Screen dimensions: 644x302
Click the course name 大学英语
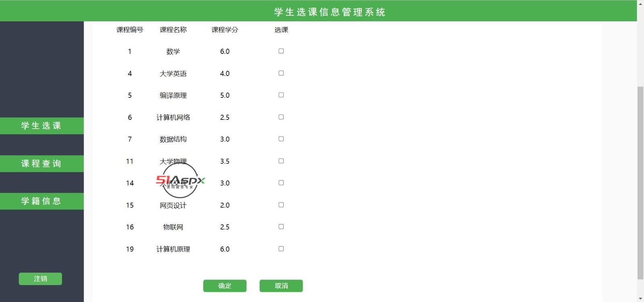click(x=173, y=74)
